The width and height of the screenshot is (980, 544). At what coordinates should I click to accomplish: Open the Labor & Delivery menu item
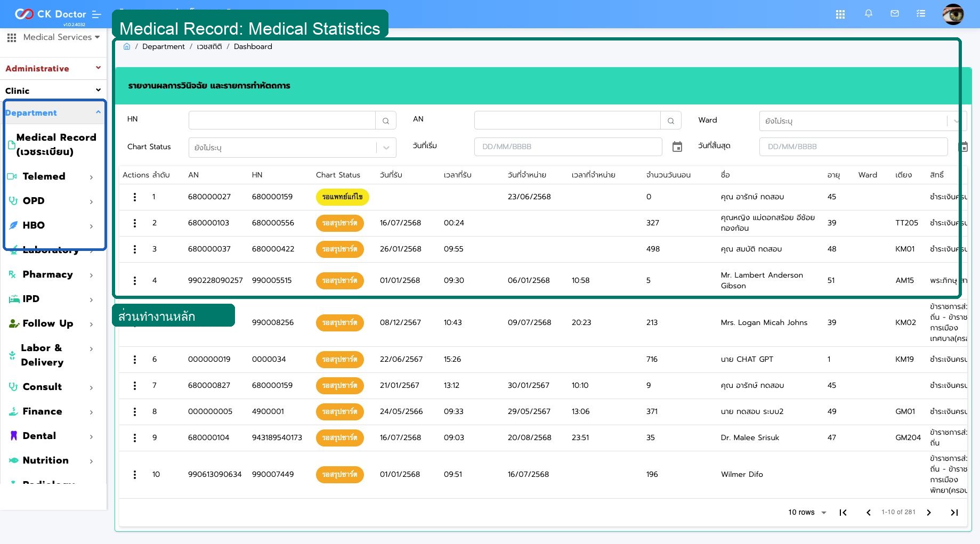click(x=52, y=355)
